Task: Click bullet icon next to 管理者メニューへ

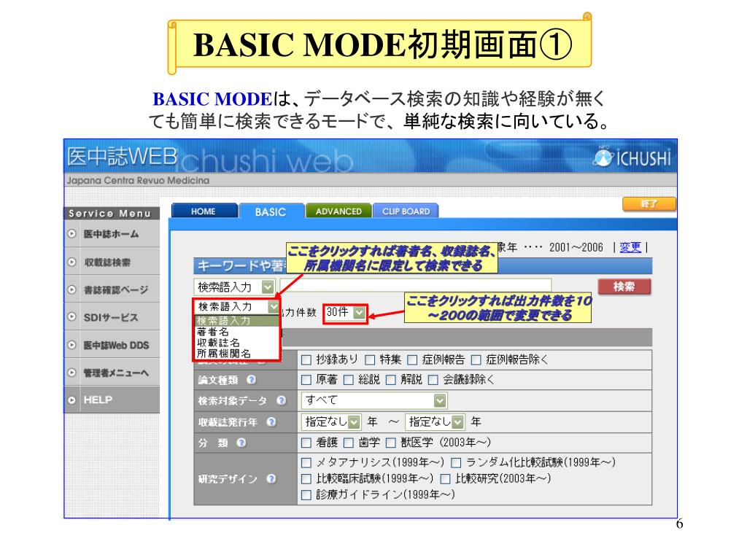Action: (x=72, y=373)
